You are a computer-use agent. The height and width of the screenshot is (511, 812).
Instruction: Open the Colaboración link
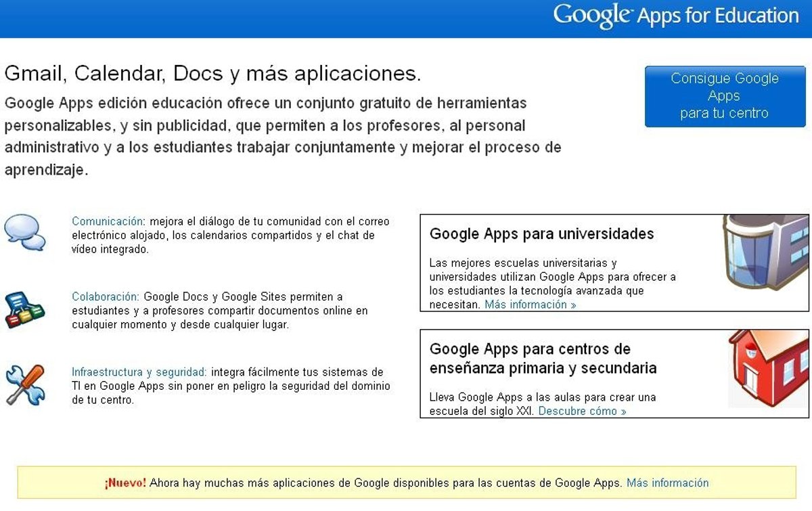coord(106,296)
